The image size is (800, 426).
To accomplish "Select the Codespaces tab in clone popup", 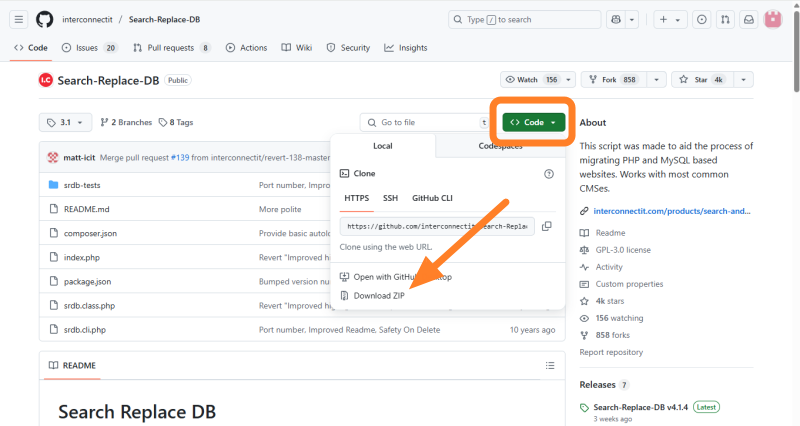I will coord(500,146).
